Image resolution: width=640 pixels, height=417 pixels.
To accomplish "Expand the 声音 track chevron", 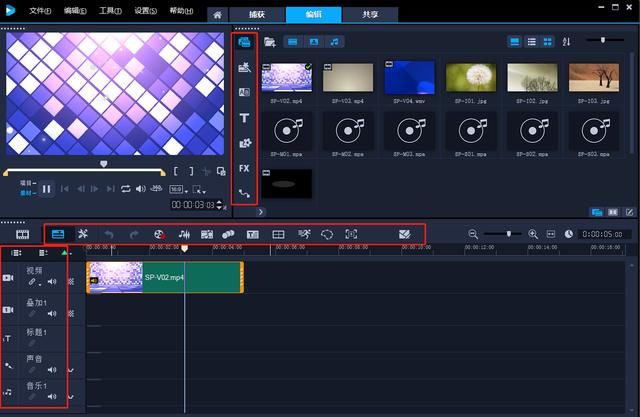I will (70, 370).
